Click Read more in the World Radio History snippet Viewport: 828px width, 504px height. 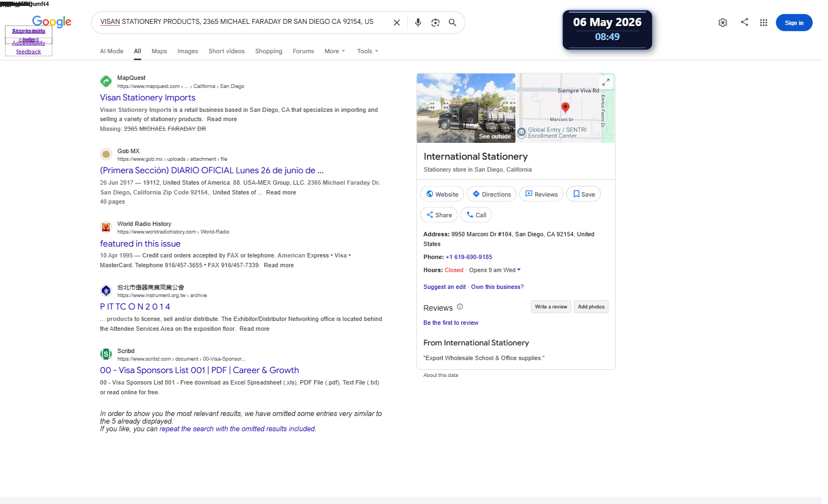(279, 265)
